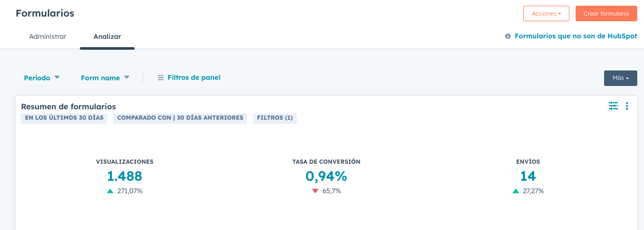Screen dimensions: 644x230
Task: Open the Acciones dropdown menu
Action: pyautogui.click(x=546, y=13)
